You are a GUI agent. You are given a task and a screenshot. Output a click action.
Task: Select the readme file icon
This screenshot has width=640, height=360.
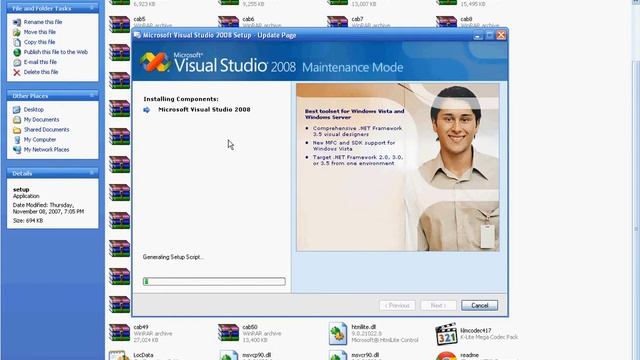[x=446, y=356]
